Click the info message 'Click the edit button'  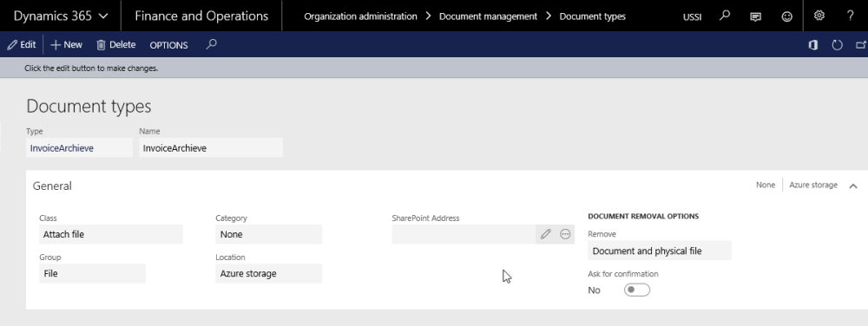[x=91, y=68]
